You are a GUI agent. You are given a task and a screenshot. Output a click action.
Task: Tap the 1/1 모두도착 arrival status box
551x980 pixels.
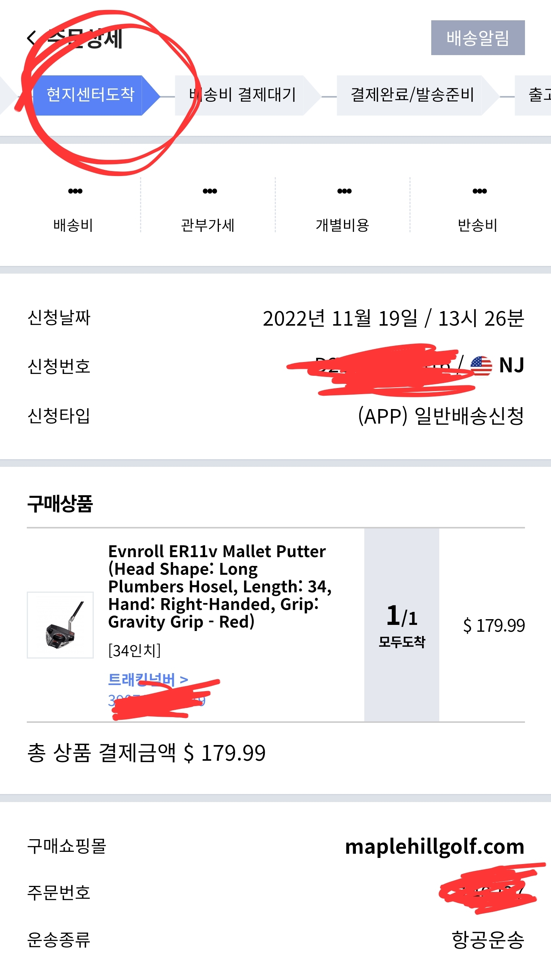tap(401, 625)
